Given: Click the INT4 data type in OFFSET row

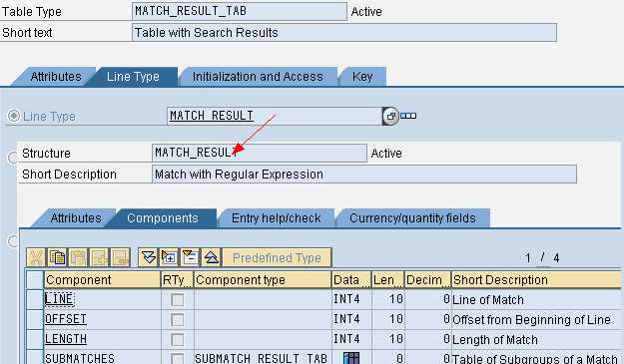Looking at the screenshot, I should pyautogui.click(x=346, y=319).
